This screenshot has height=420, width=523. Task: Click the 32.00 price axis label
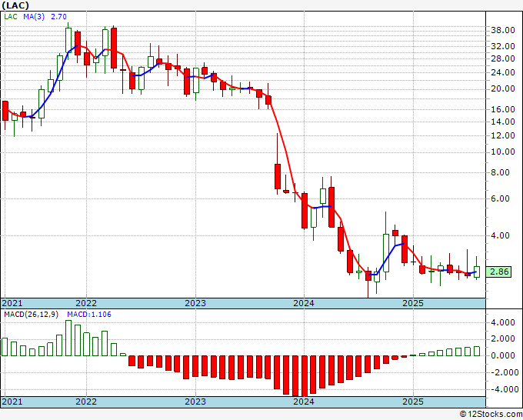point(503,46)
